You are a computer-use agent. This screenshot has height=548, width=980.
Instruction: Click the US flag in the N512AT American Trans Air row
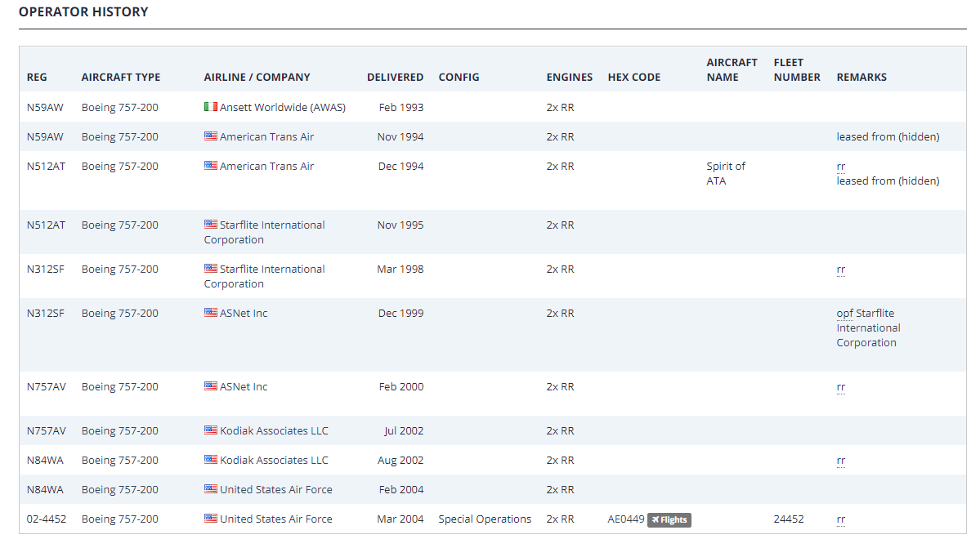click(211, 166)
